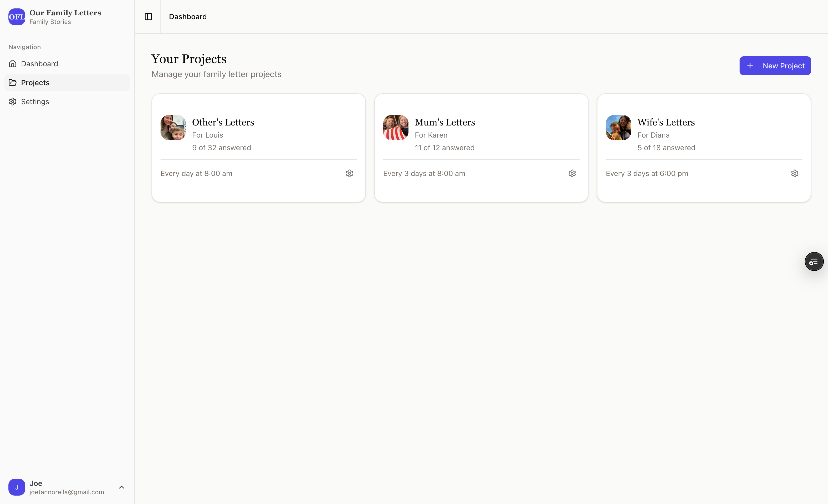Select Projects in the sidebar navigation
The image size is (828, 504).
[35, 83]
